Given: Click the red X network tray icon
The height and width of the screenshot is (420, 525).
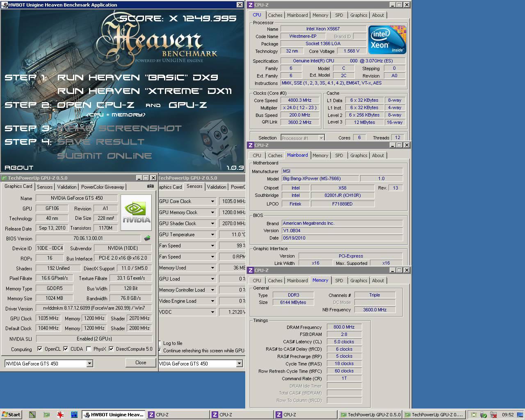Looking at the screenshot, I should point(493,415).
